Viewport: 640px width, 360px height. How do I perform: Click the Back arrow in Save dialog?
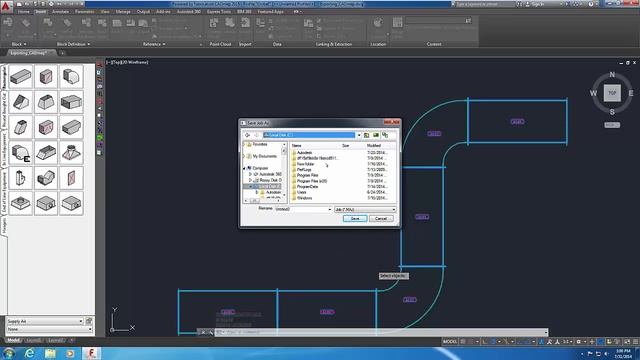click(247, 135)
